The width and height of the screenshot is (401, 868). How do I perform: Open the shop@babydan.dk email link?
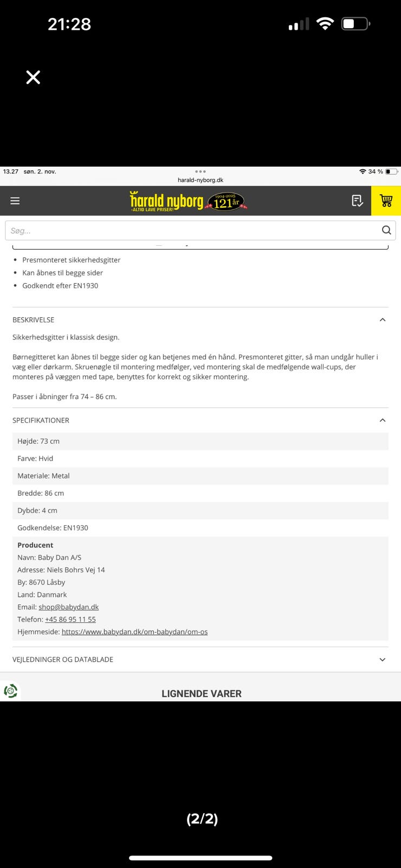click(x=68, y=607)
